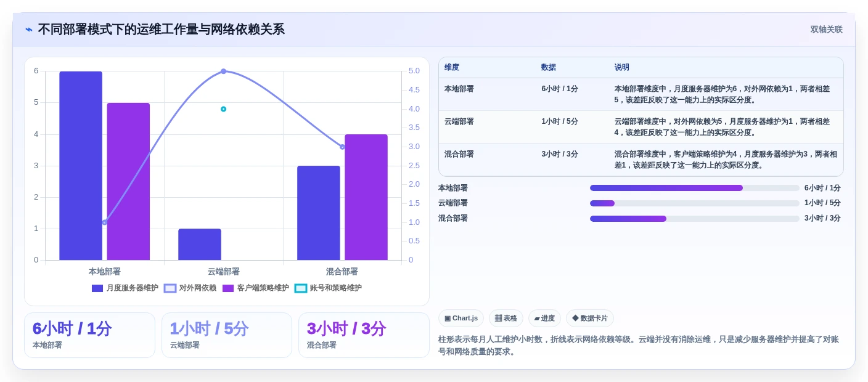Click the 6小时 / 1分 progress value label

822,188
